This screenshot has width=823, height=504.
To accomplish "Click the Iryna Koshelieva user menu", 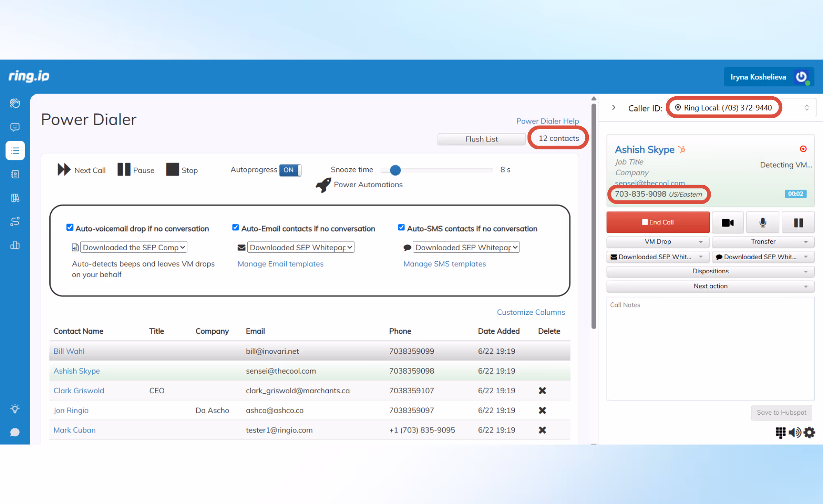I will 769,77.
